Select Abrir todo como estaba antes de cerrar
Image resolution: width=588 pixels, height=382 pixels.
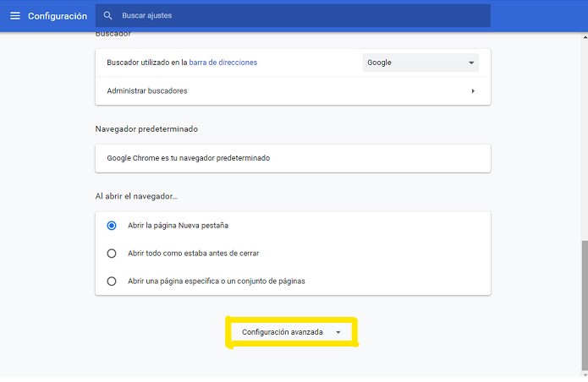(112, 254)
